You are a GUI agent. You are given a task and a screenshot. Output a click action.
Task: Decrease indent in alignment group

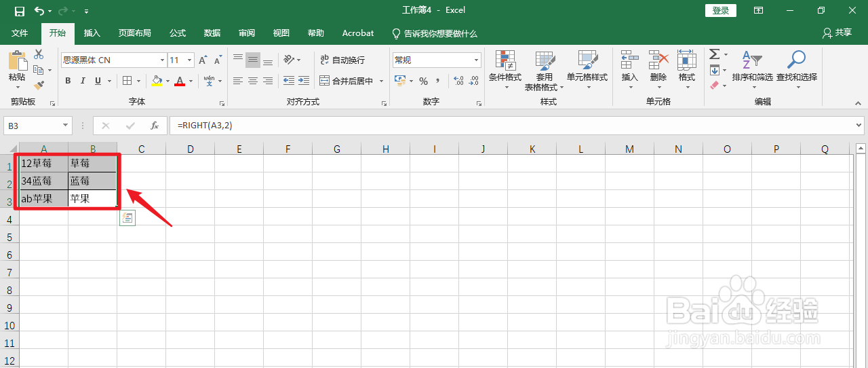(289, 81)
